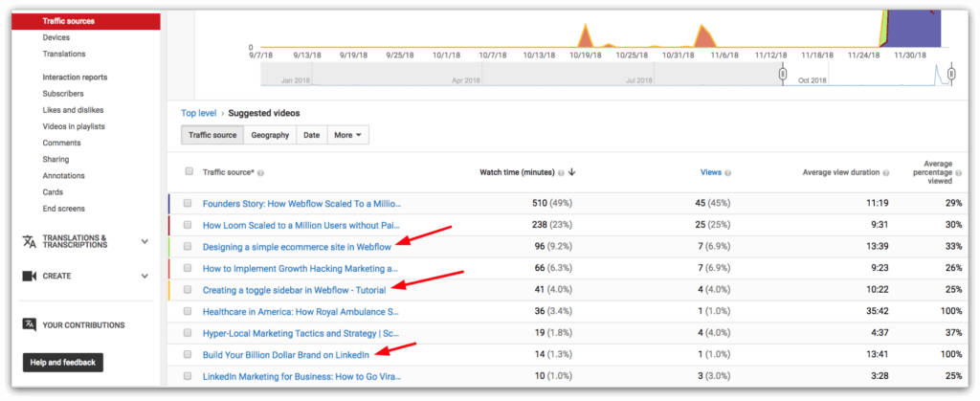Expand the Translations & Transcriptions section chevron
The image size is (980, 401).
tap(145, 242)
